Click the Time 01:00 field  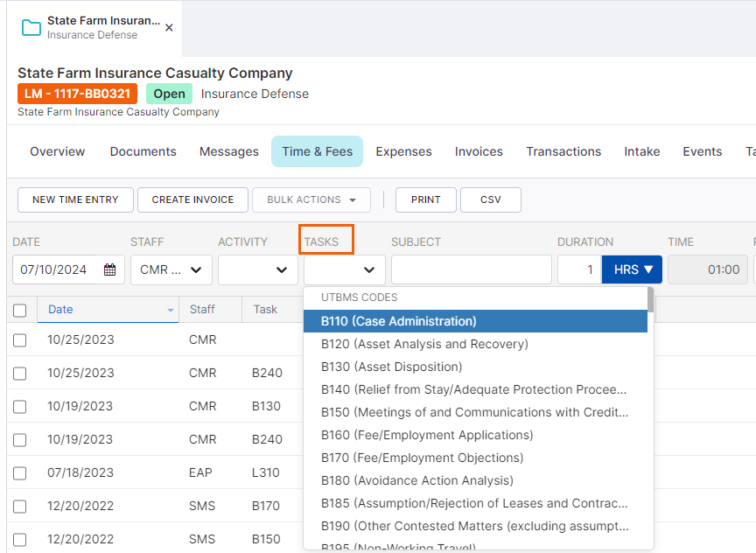708,269
